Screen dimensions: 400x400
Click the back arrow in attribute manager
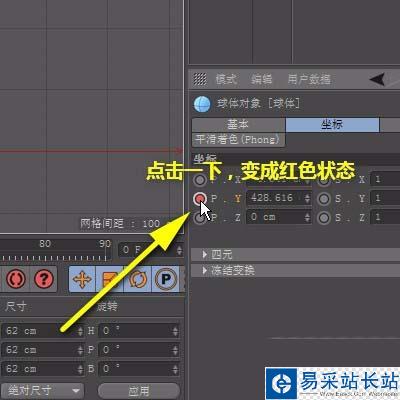[377, 79]
